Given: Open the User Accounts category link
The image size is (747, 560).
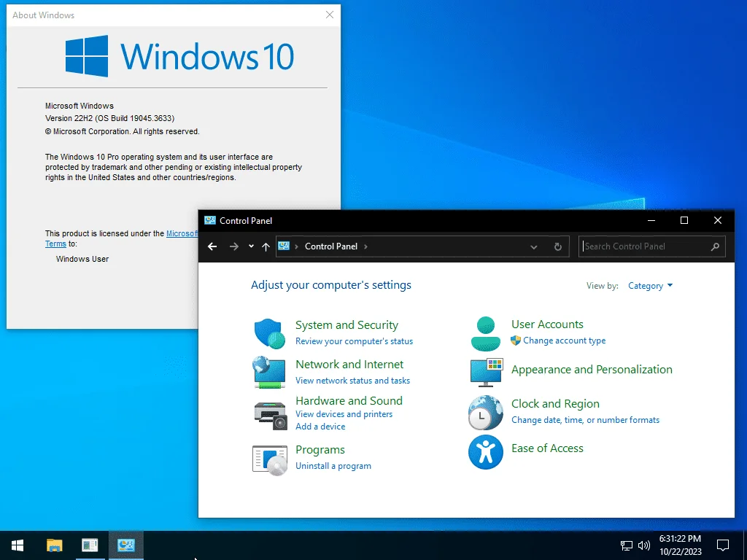Looking at the screenshot, I should click(x=547, y=324).
